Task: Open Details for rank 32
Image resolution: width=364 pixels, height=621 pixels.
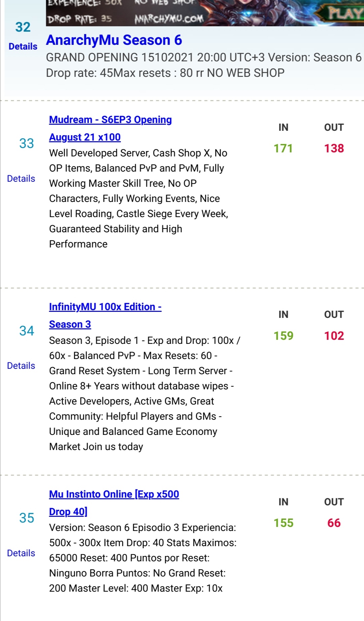Action: coord(23,46)
